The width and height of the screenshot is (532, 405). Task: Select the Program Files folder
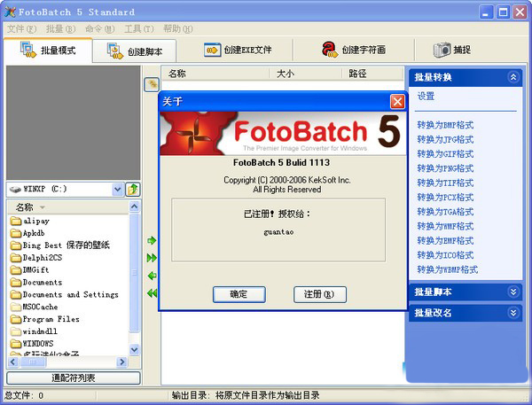click(45, 319)
